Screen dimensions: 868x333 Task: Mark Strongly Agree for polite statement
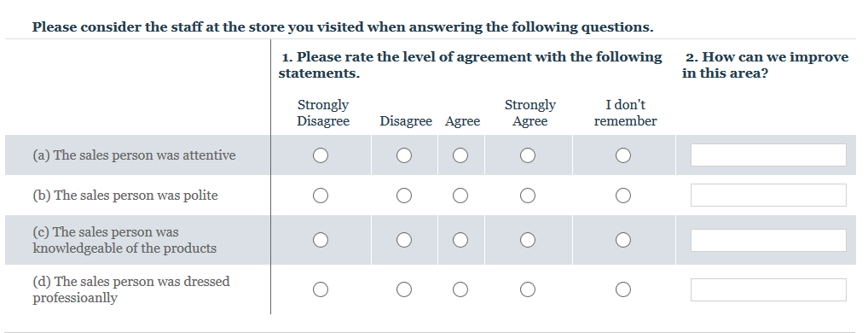(528, 196)
